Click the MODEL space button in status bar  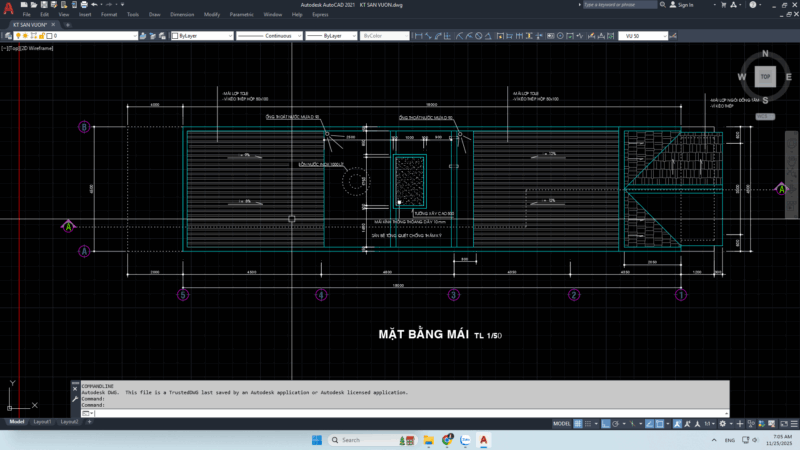[x=563, y=423]
